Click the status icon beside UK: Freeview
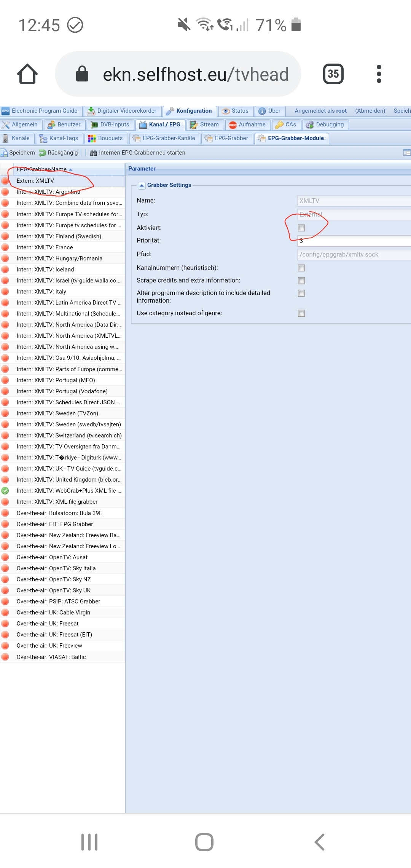The width and height of the screenshot is (411, 868). pyautogui.click(x=5, y=646)
